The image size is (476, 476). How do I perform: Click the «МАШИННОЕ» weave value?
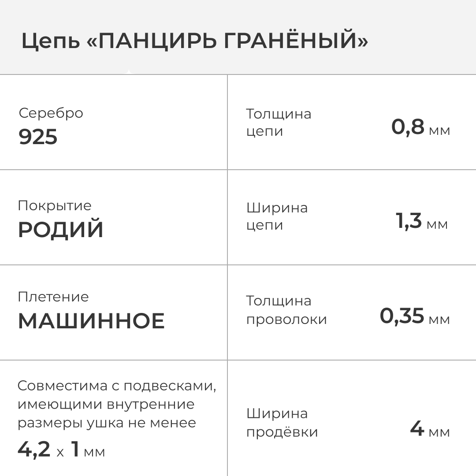pos(91,321)
